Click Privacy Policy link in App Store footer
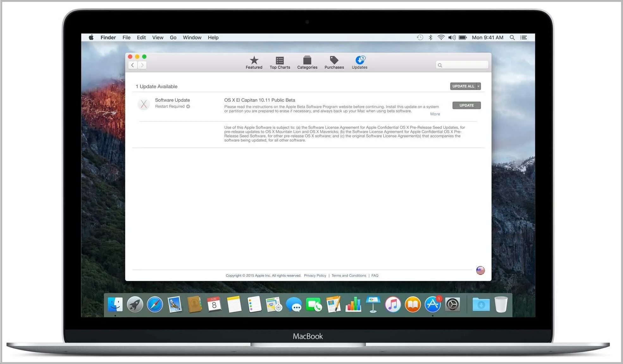This screenshot has width=623, height=364. coord(315,275)
